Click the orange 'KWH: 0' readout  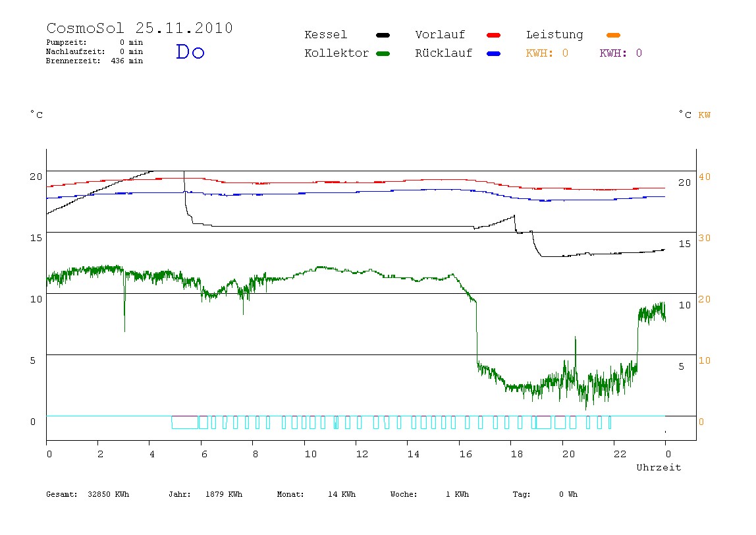click(547, 53)
